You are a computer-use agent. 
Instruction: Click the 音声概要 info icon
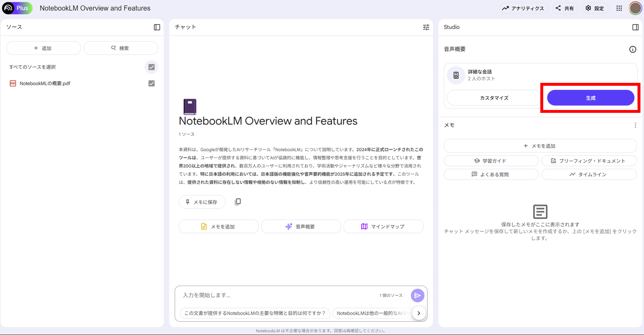(632, 49)
